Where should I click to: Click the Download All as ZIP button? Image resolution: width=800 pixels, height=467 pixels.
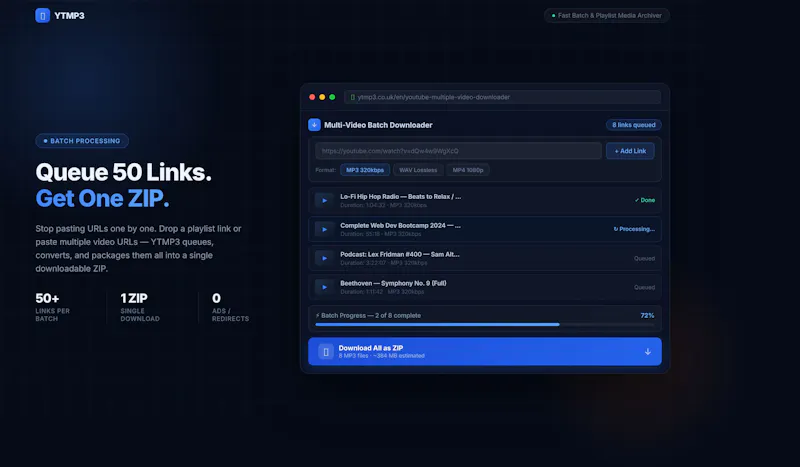(485, 351)
